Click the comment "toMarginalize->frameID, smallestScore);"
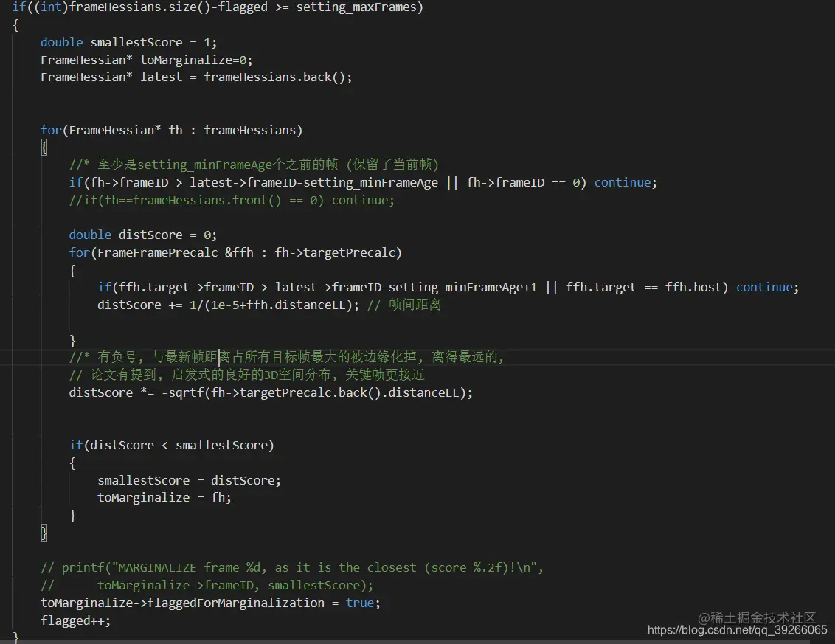This screenshot has height=644, width=835. pyautogui.click(x=235, y=586)
